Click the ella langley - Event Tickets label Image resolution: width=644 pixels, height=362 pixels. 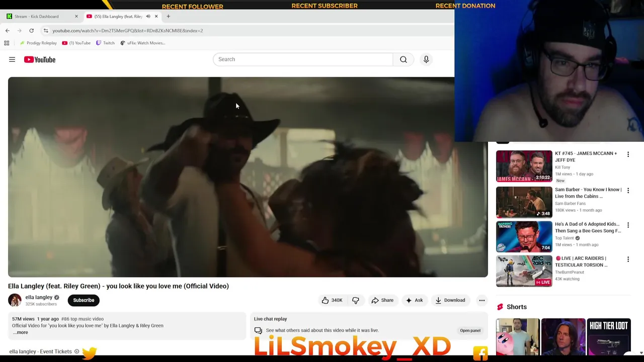40,351
